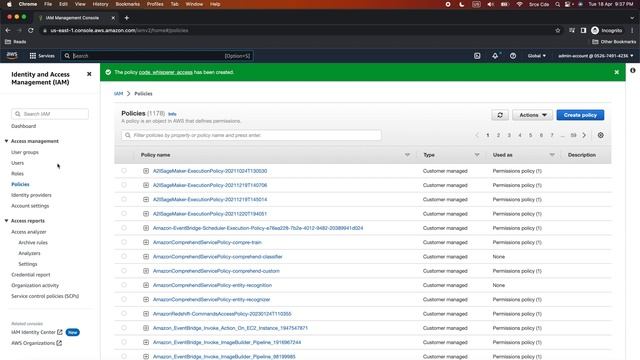Collapse the Access reports section
This screenshot has height=360, width=640.
(x=7, y=221)
